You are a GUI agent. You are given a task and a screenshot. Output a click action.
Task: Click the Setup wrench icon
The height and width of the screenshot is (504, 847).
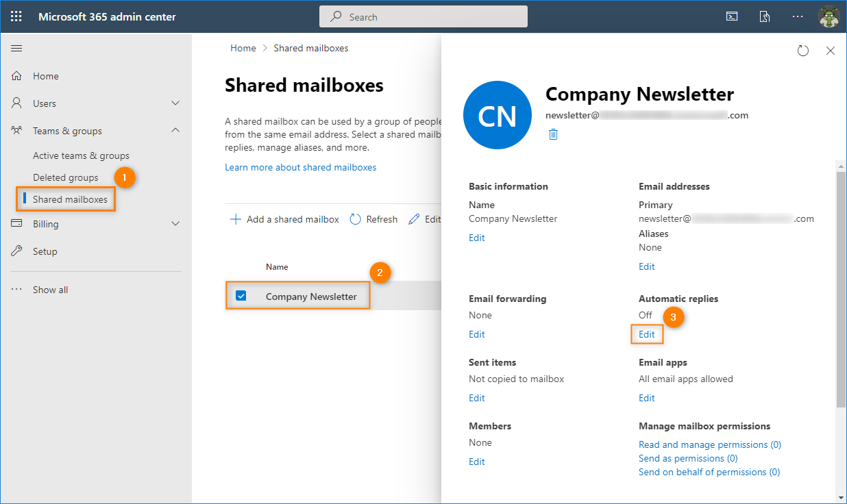[x=17, y=251]
